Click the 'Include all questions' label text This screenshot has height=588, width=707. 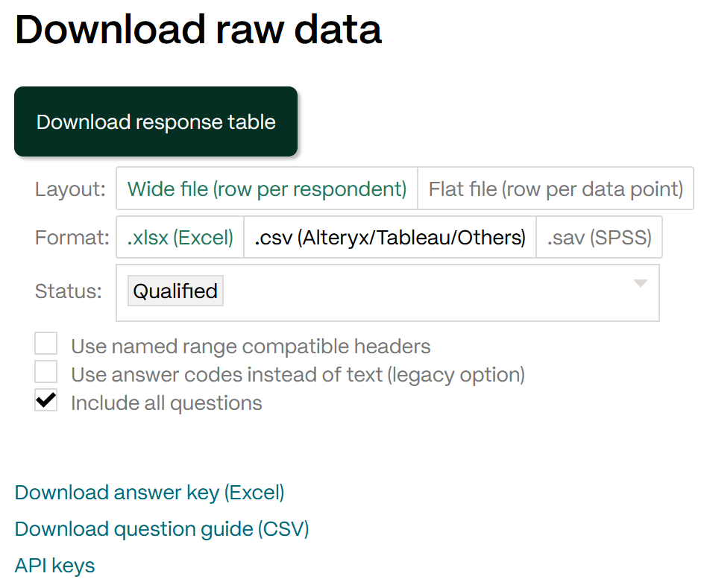166,403
